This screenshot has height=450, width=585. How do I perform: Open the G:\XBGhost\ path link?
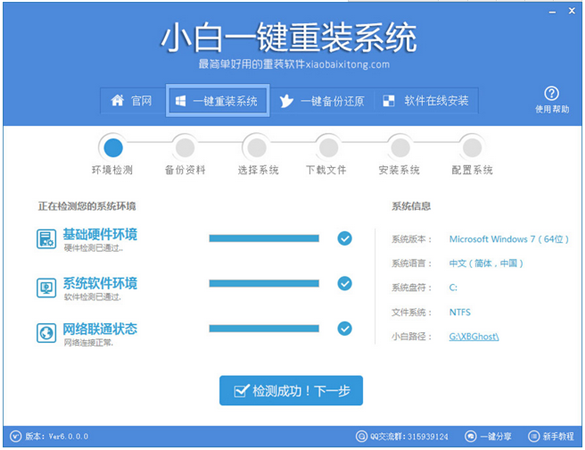coord(474,337)
